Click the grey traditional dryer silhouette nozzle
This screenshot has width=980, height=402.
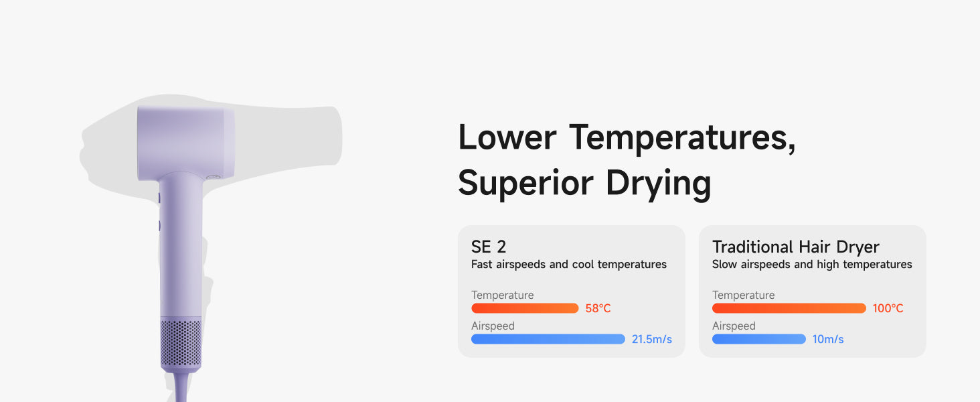tap(315, 134)
